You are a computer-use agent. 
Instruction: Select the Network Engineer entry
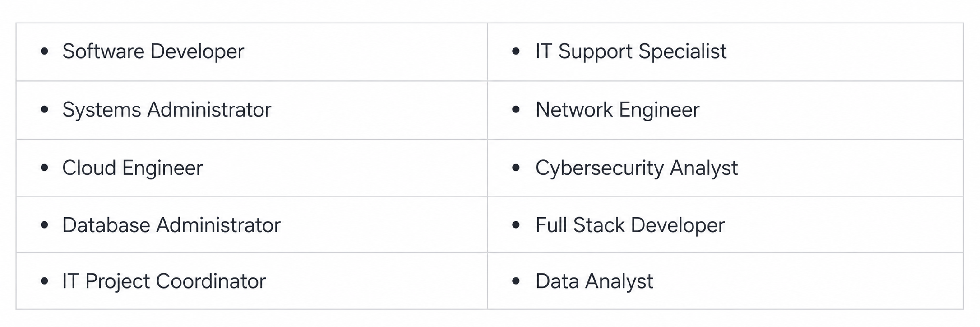[x=617, y=110]
